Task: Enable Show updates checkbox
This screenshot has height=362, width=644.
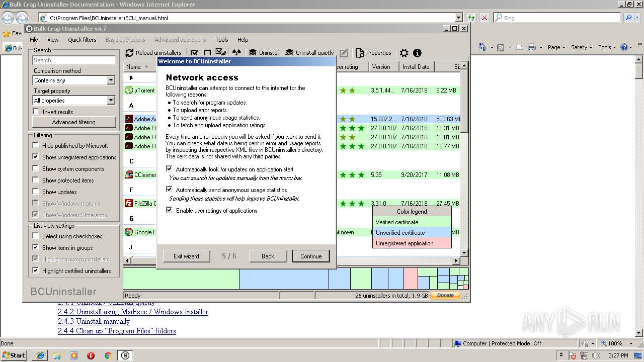Action: (x=36, y=192)
